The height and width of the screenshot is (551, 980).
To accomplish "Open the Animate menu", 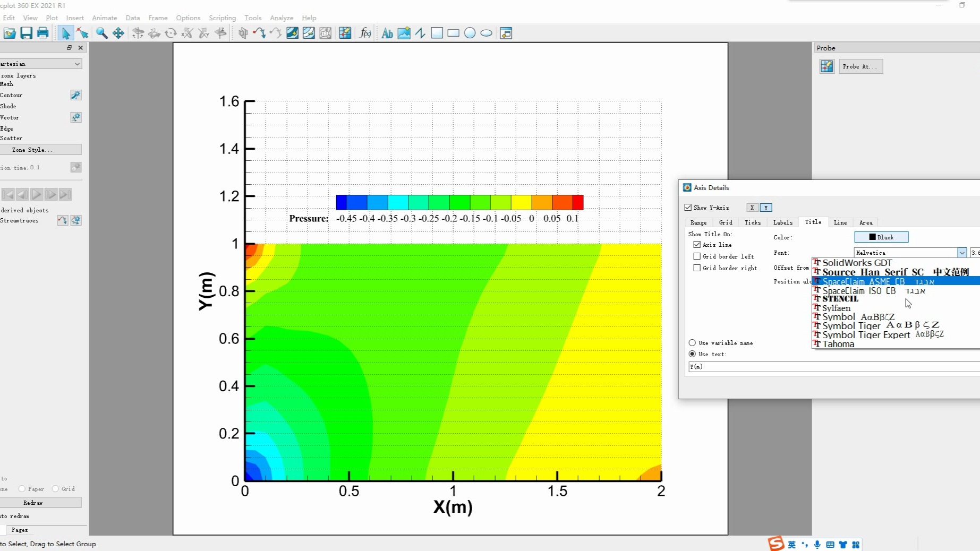I will pyautogui.click(x=105, y=18).
